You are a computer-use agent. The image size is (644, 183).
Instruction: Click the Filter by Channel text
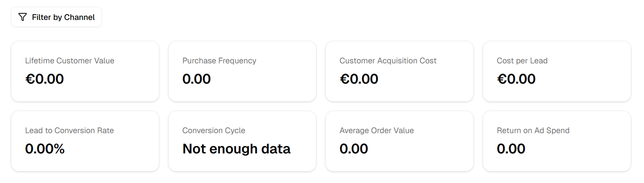tap(63, 17)
